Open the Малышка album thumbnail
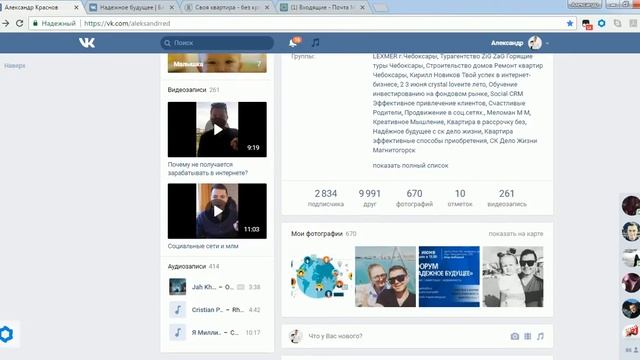The width and height of the screenshot is (640, 360). pyautogui.click(x=217, y=63)
